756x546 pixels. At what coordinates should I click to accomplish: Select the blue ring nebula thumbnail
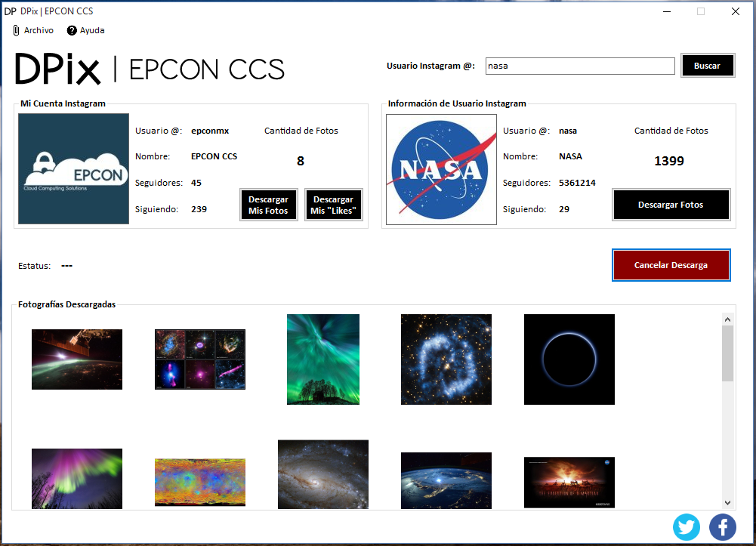(x=446, y=359)
